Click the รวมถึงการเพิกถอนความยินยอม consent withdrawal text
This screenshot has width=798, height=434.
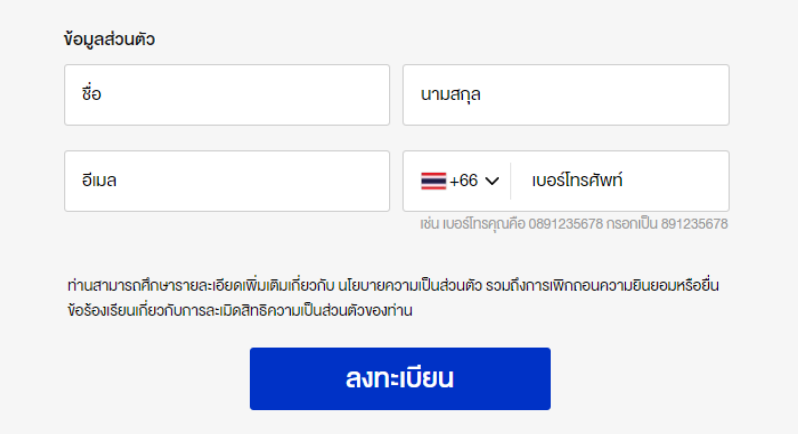click(x=582, y=285)
